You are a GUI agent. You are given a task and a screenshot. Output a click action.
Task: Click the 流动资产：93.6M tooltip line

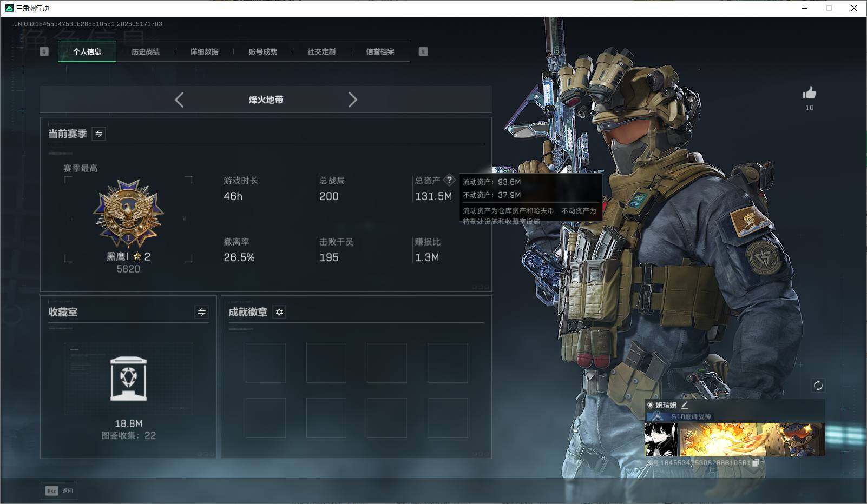point(492,182)
